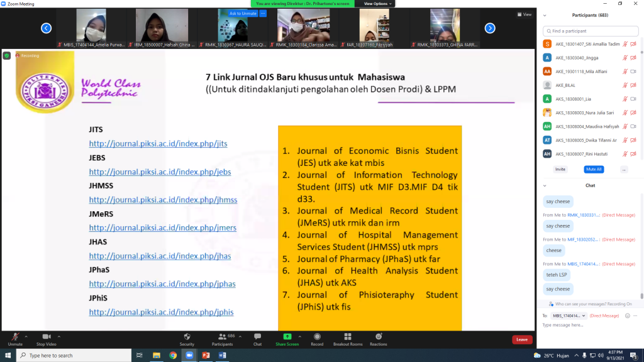Open the journal.piksi.ac.id jphas link
Viewport: 644px width, 362px height.
click(162, 284)
